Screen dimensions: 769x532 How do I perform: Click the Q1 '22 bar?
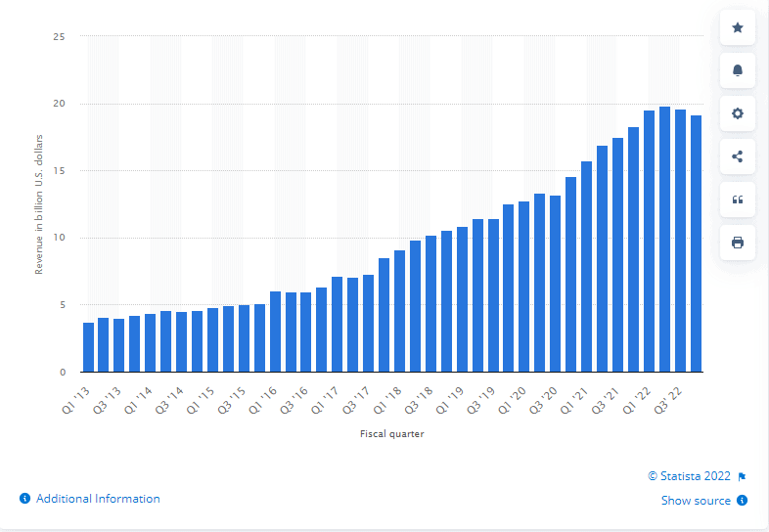point(650,242)
